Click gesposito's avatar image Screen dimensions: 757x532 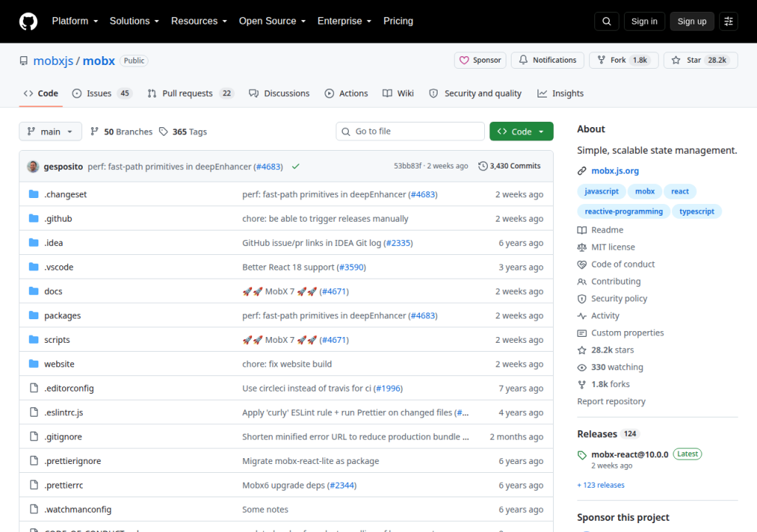pos(33,166)
